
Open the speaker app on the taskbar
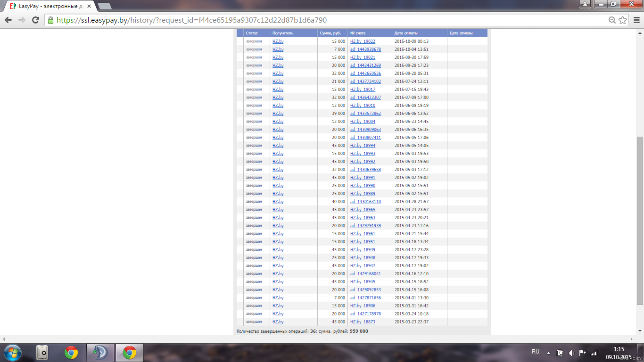[x=42, y=352]
